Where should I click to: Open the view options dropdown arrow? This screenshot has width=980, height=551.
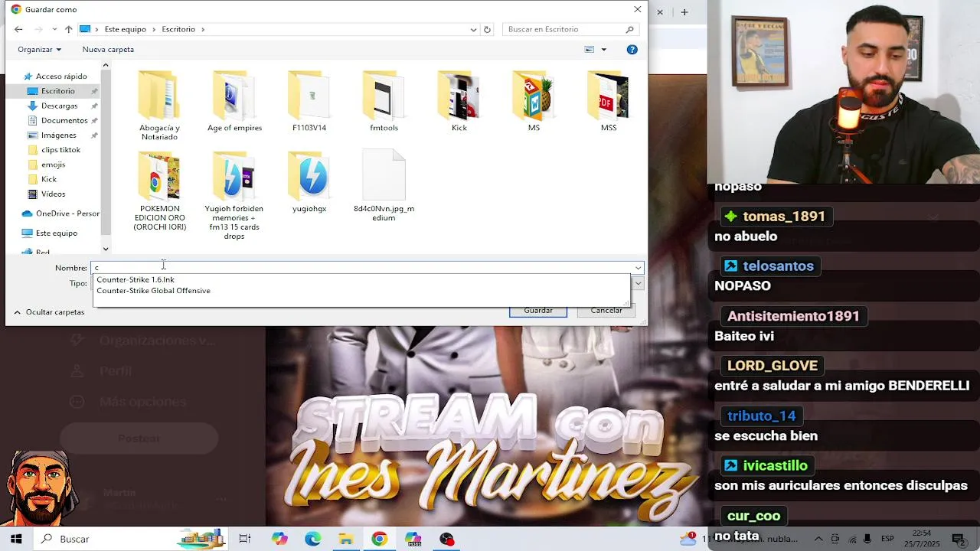pyautogui.click(x=603, y=49)
